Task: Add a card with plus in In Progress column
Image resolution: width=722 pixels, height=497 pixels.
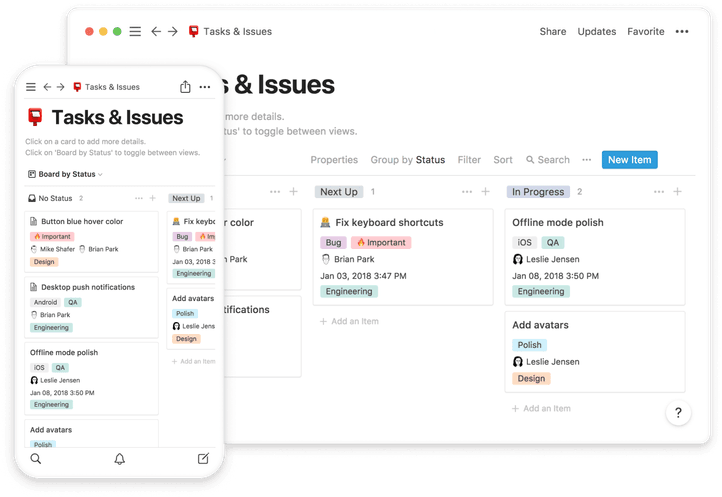Action: (677, 192)
